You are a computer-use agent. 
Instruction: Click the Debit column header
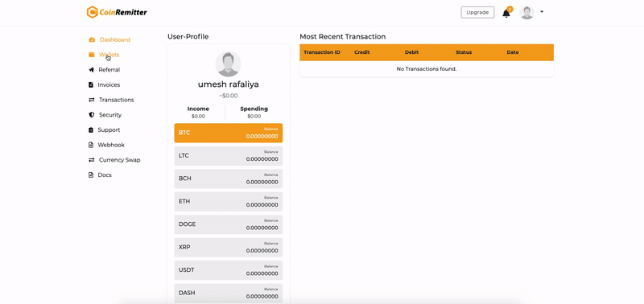[x=411, y=52]
